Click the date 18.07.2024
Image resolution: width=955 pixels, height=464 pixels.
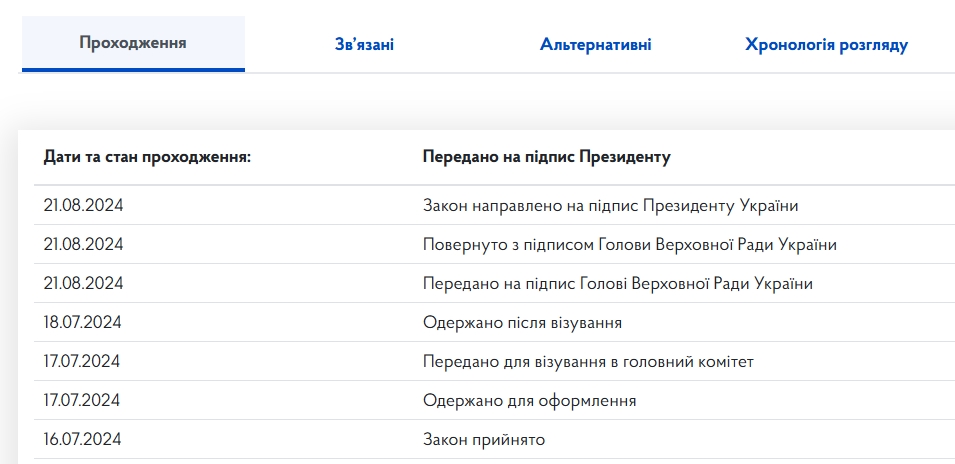pos(82,322)
